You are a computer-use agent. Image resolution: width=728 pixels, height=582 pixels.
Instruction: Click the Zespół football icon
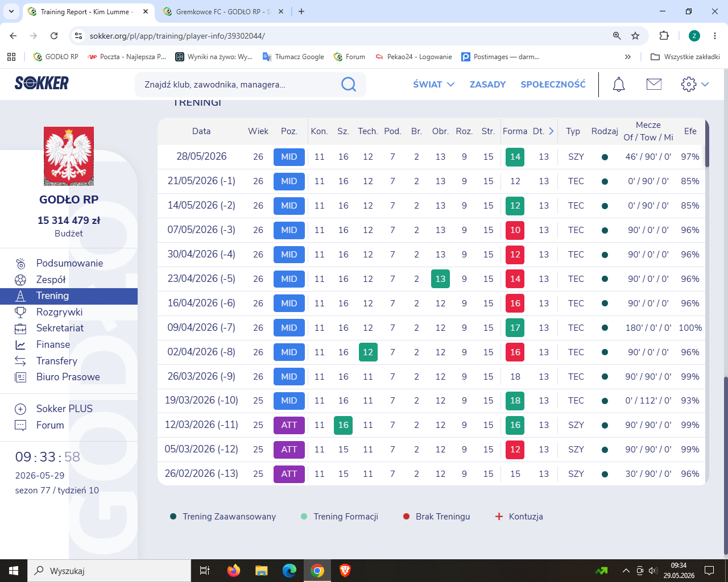[20, 280]
